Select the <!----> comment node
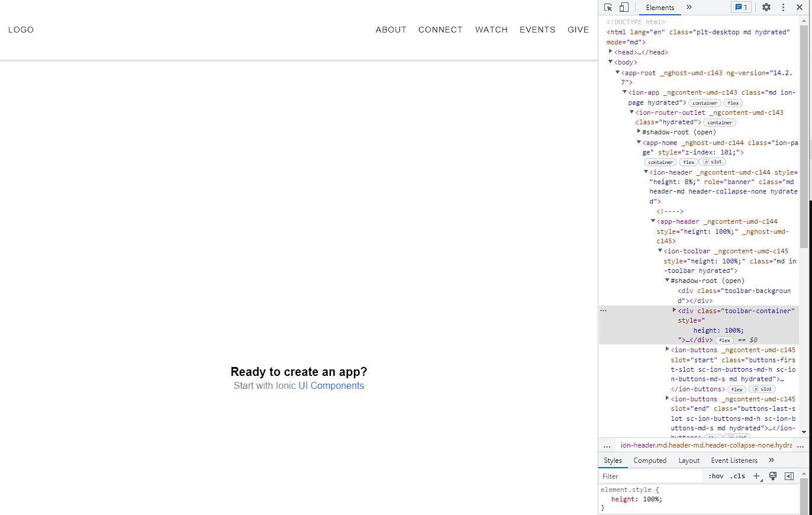The width and height of the screenshot is (812, 515). pos(670,211)
